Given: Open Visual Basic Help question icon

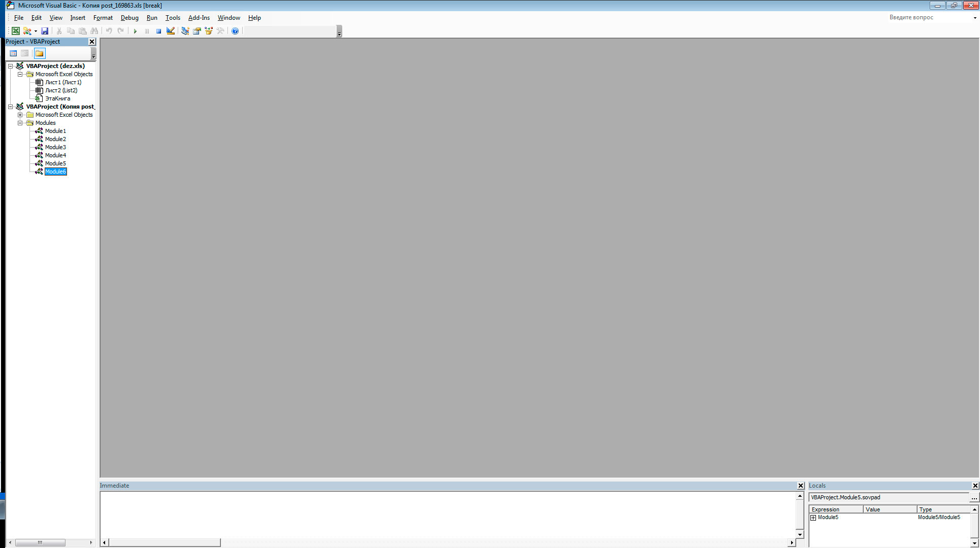Looking at the screenshot, I should (x=235, y=31).
